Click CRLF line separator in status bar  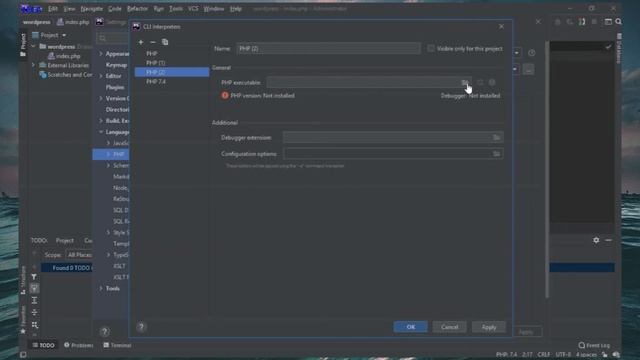pos(544,355)
